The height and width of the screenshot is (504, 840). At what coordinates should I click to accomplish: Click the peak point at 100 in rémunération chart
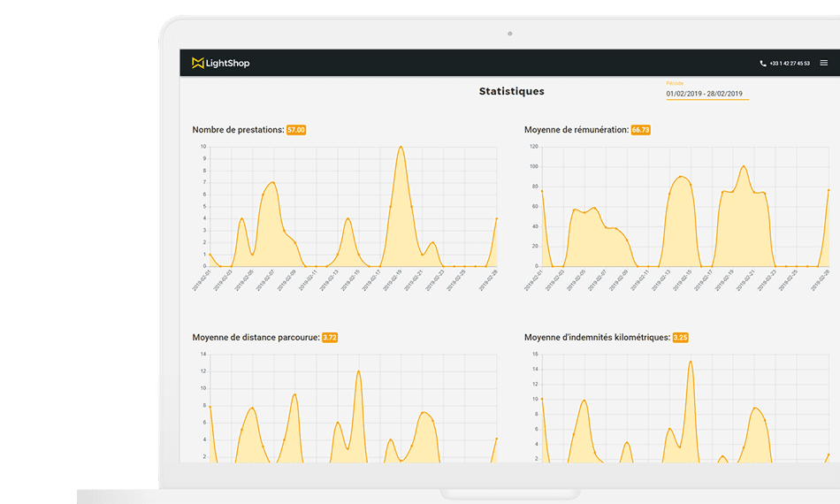coord(744,166)
